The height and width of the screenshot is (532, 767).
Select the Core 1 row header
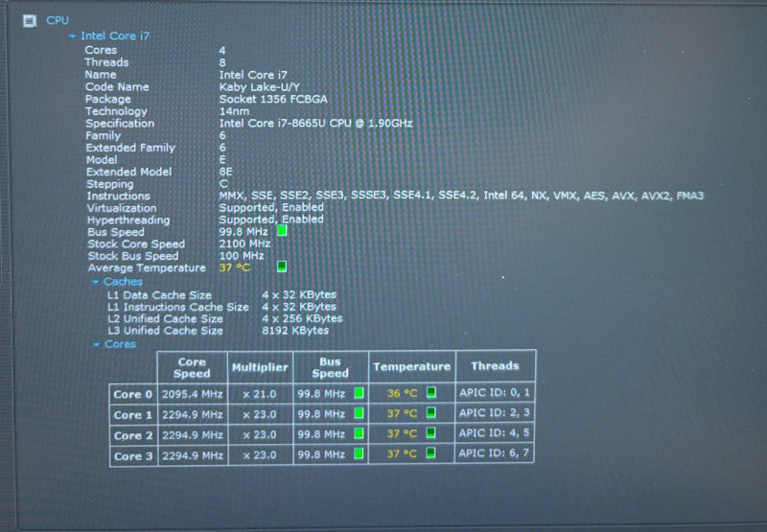(x=133, y=415)
